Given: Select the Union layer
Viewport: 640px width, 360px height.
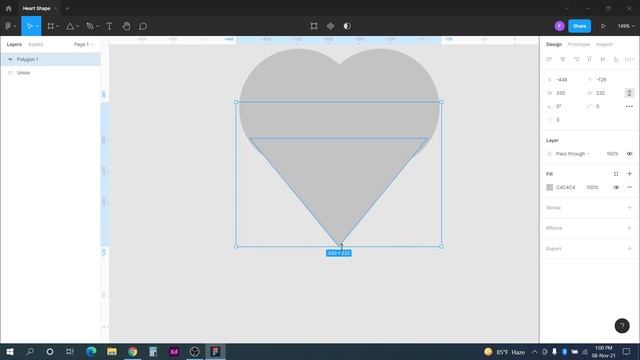Looking at the screenshot, I should pyautogui.click(x=51, y=73).
